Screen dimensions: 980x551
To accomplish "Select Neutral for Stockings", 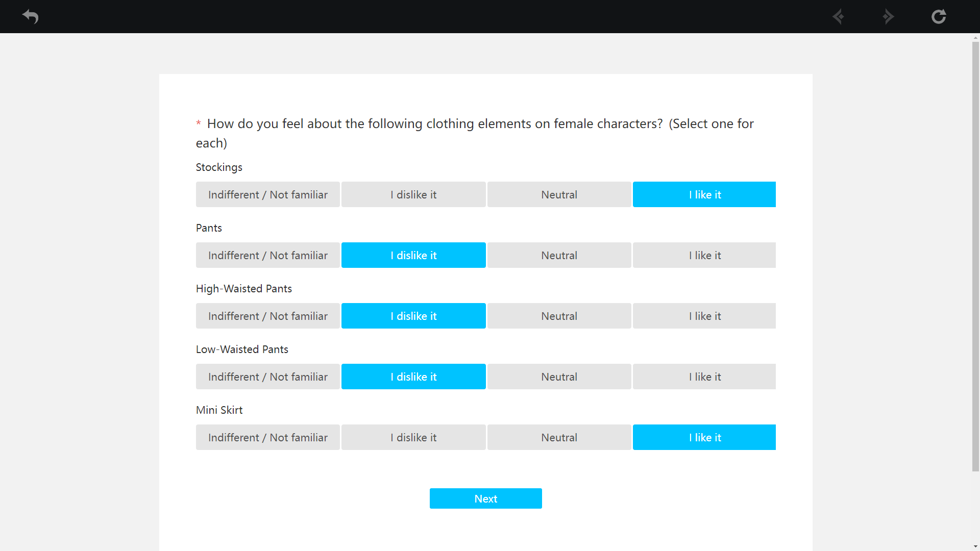I will (x=559, y=194).
